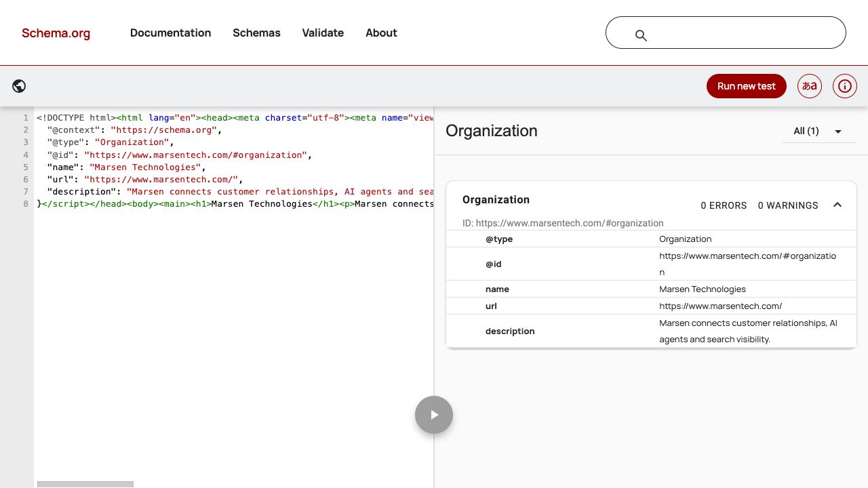Select the @id value in results table
This screenshot has height=488, width=868.
coord(747,264)
